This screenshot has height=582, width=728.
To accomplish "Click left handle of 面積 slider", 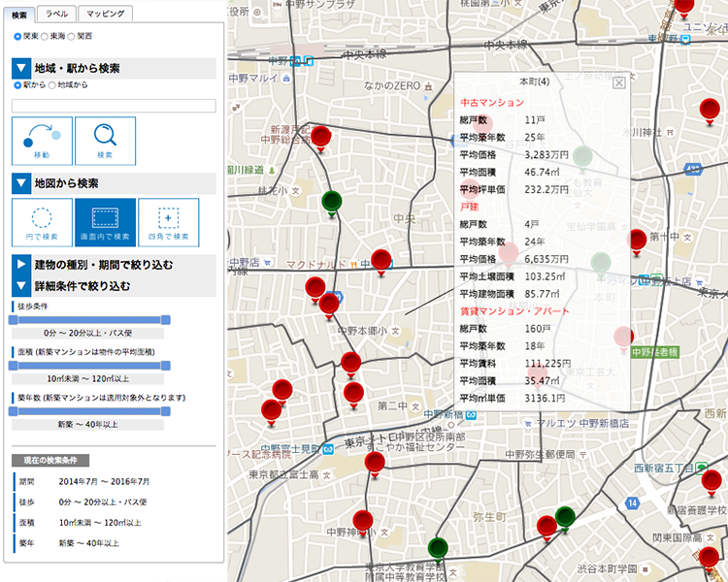I will click(x=14, y=366).
